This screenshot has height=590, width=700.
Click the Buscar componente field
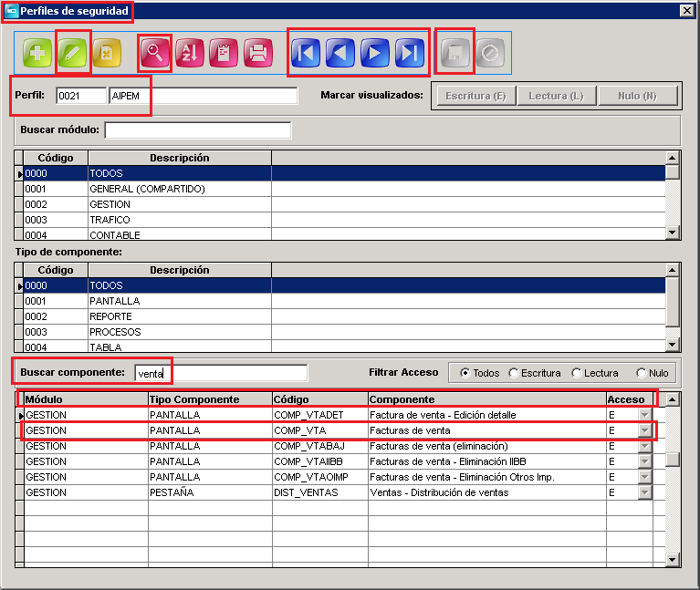(221, 373)
